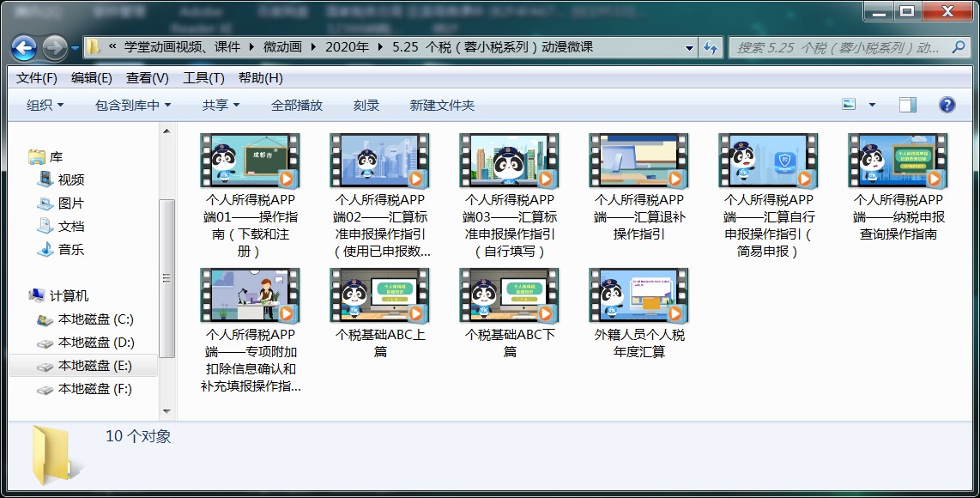The width and height of the screenshot is (980, 498).
Task: Click the 2020年 breadcrumb in address bar
Action: (347, 47)
